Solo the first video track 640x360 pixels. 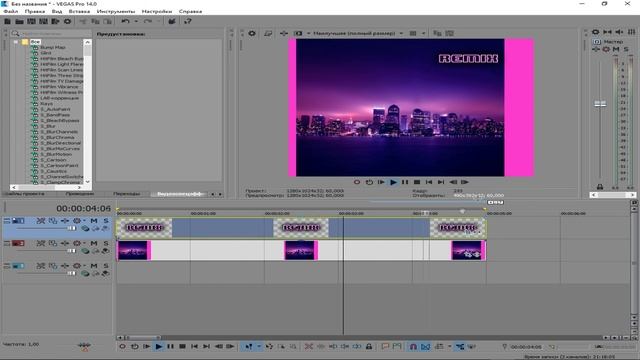[106, 221]
